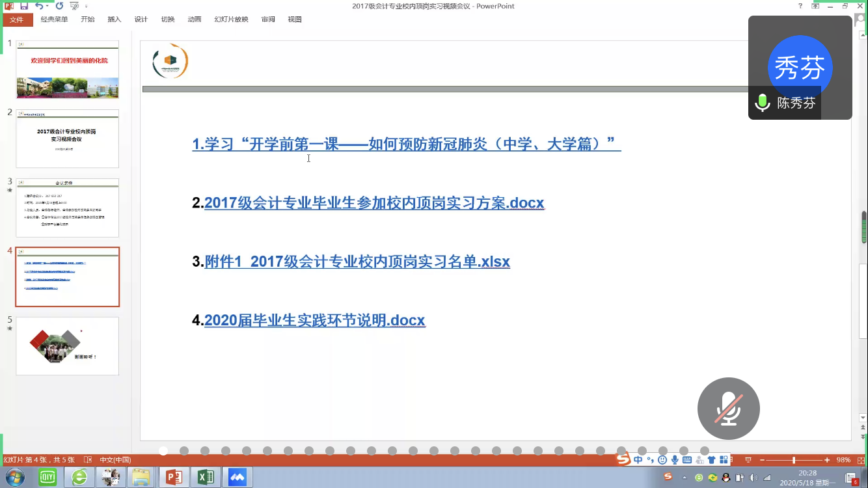Toggle the Sogou punctuation mode button
Image resolution: width=868 pixels, height=488 pixels.
coord(650,460)
